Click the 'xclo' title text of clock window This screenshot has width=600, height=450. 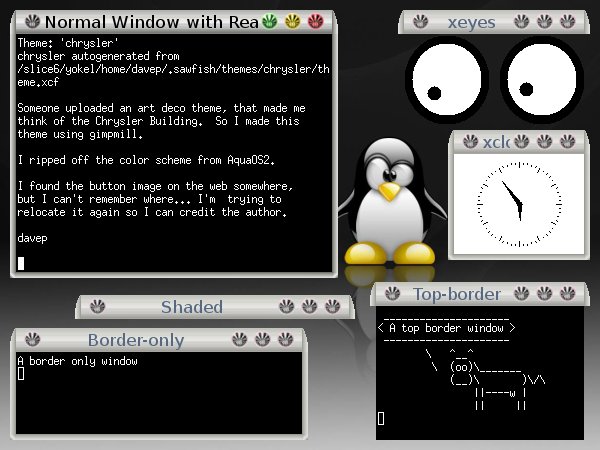496,142
